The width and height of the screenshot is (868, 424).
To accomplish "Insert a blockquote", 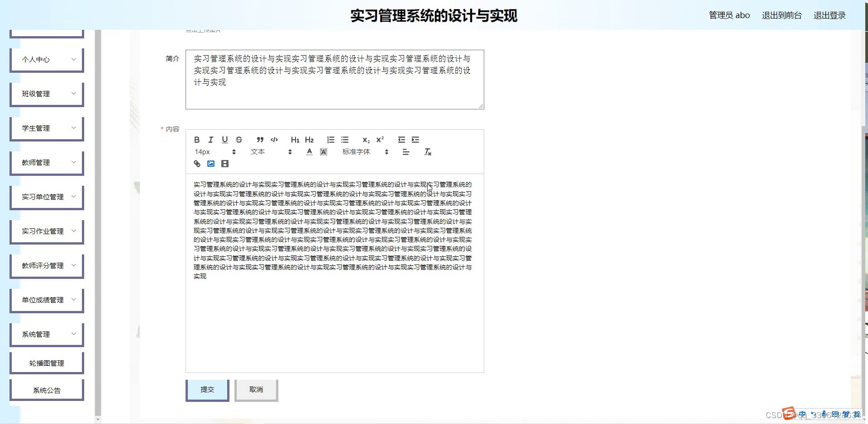I will click(x=260, y=140).
